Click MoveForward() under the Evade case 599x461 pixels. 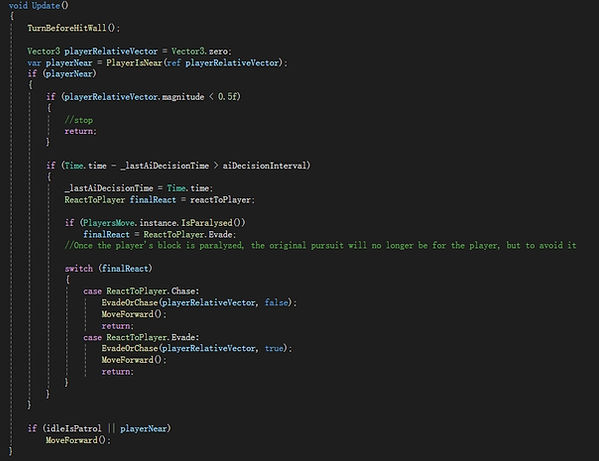tap(134, 360)
